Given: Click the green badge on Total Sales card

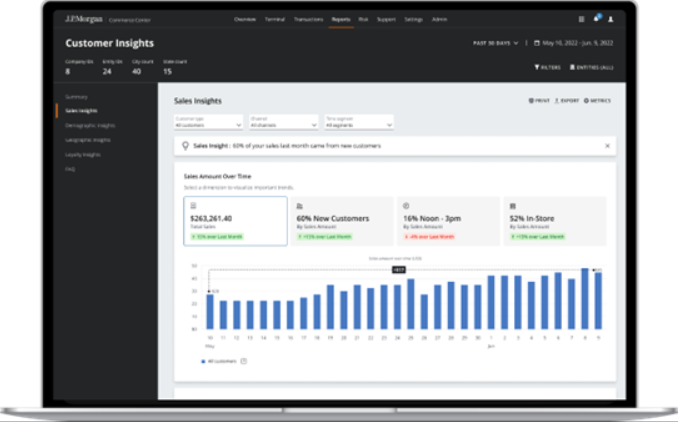Looking at the screenshot, I should click(x=217, y=237).
